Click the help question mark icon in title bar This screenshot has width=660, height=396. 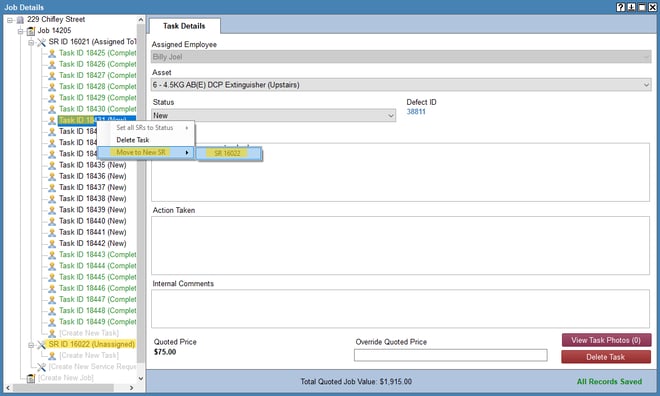coord(620,7)
